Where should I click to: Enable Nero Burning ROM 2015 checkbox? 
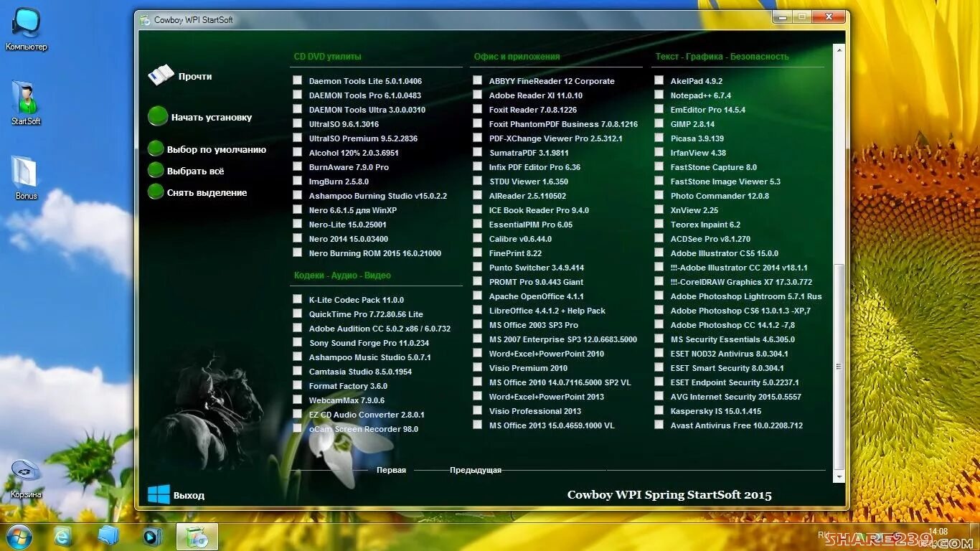(297, 253)
